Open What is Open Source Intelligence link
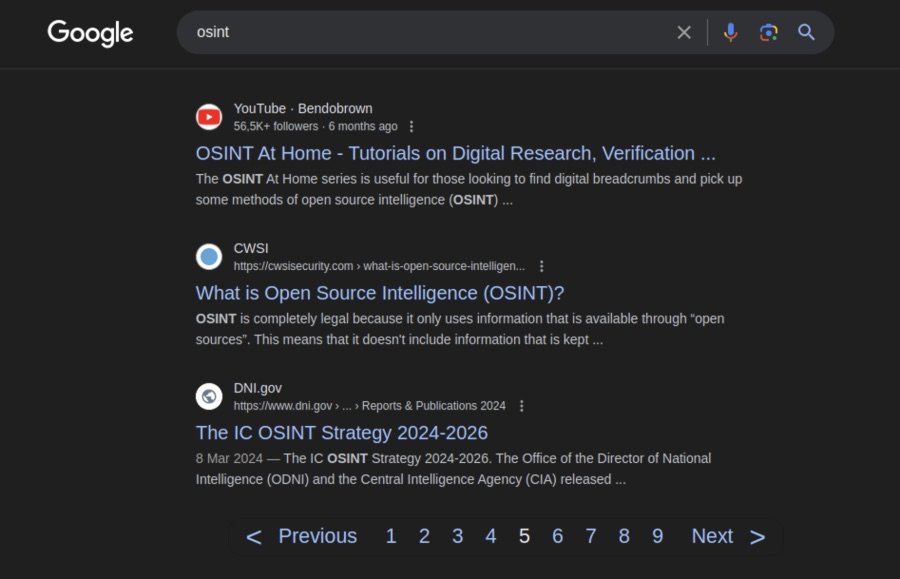The width and height of the screenshot is (900, 579). pos(380,293)
